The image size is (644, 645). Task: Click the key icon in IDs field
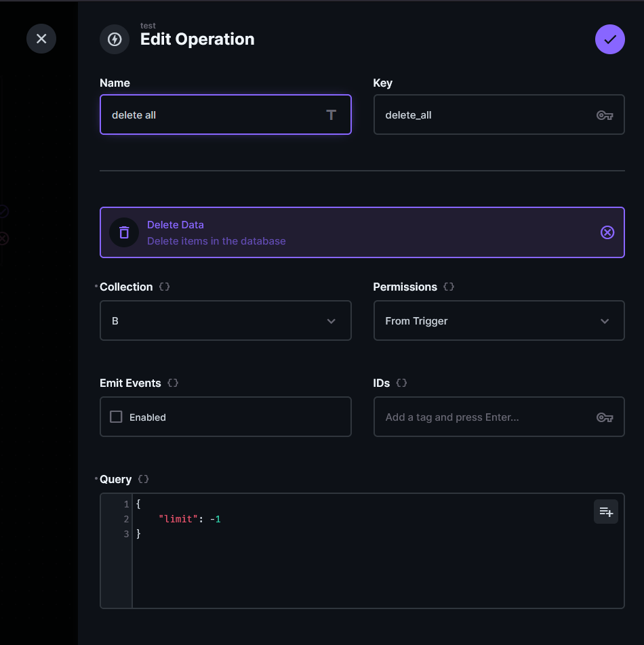coord(605,417)
